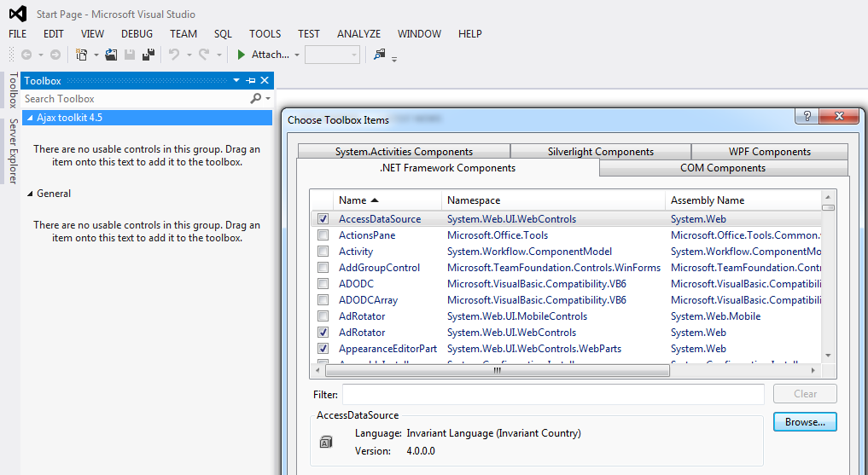
Task: Click the Help question mark in dialog
Action: 807,116
